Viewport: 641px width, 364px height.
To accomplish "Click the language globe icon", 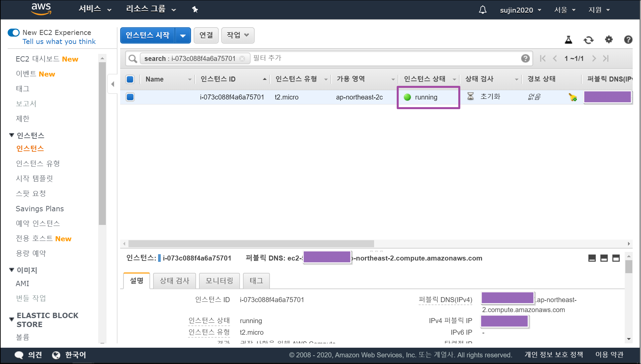I will 56,355.
